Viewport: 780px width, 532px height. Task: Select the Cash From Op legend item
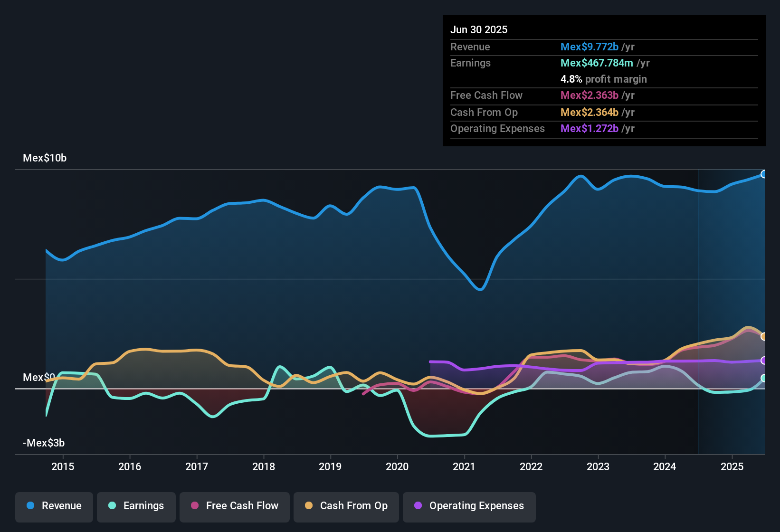coord(346,506)
